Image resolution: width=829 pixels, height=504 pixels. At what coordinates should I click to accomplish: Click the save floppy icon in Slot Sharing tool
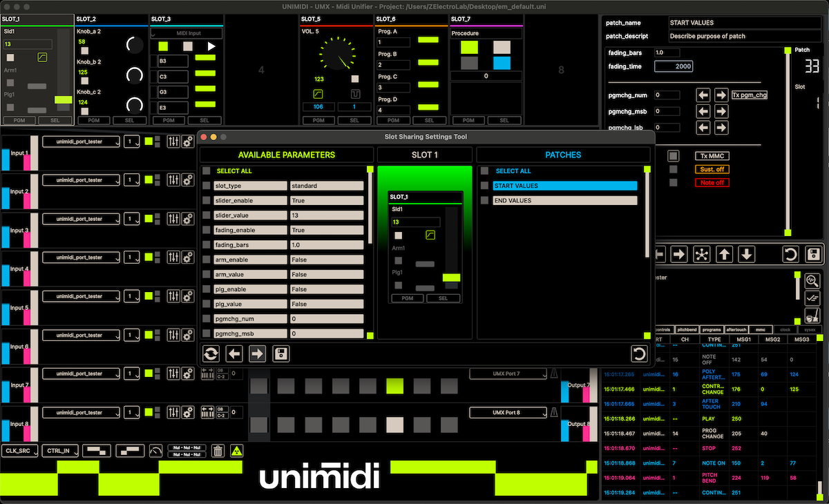pyautogui.click(x=281, y=354)
